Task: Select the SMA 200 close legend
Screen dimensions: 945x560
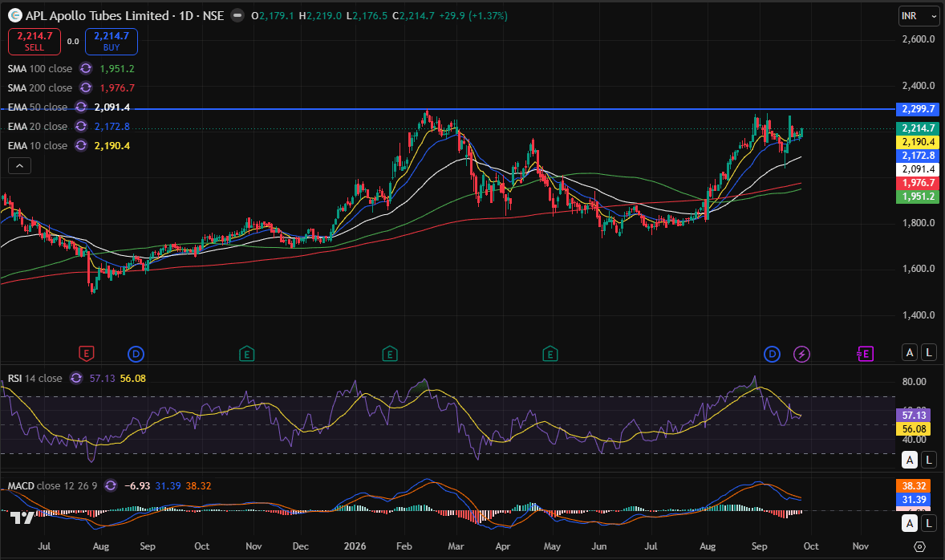Action: pyautogui.click(x=40, y=88)
